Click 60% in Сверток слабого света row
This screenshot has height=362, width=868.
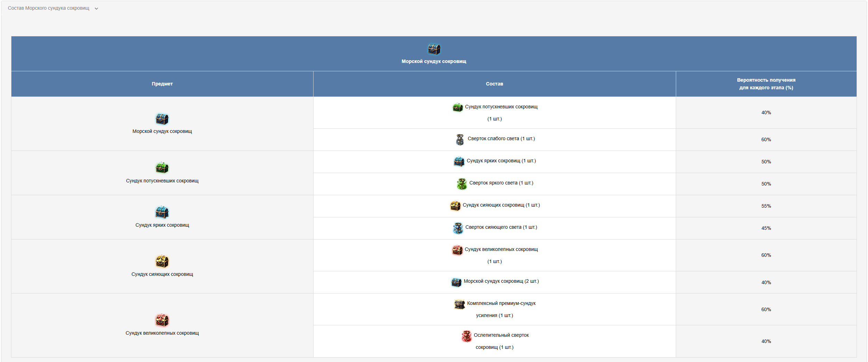[x=766, y=140]
